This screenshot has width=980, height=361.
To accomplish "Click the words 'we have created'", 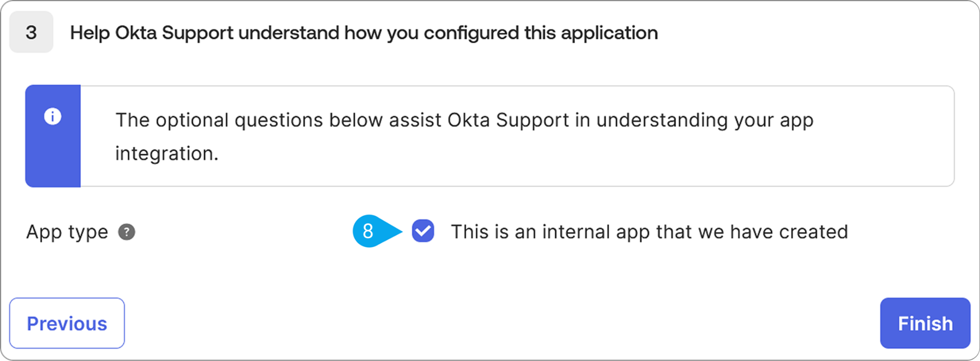I will click(773, 232).
